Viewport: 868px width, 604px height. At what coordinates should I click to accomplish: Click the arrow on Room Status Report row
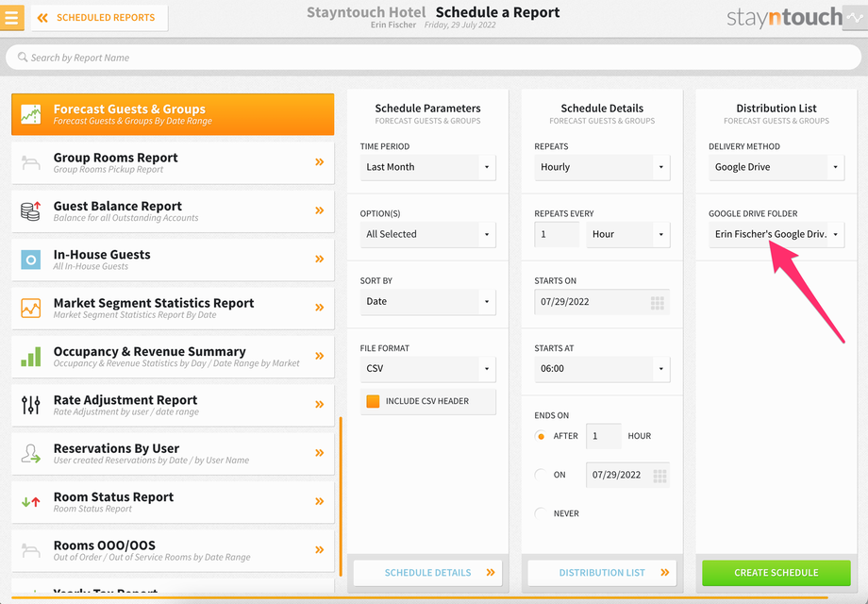(x=320, y=501)
